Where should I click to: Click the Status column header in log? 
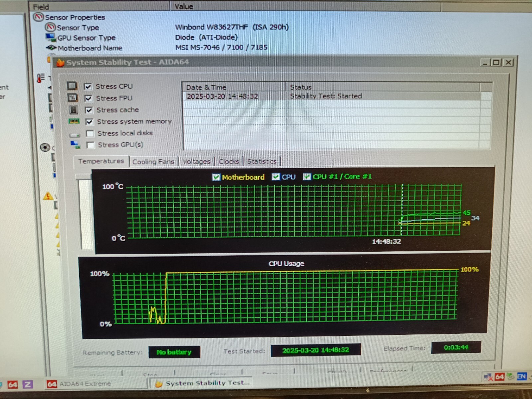point(383,87)
